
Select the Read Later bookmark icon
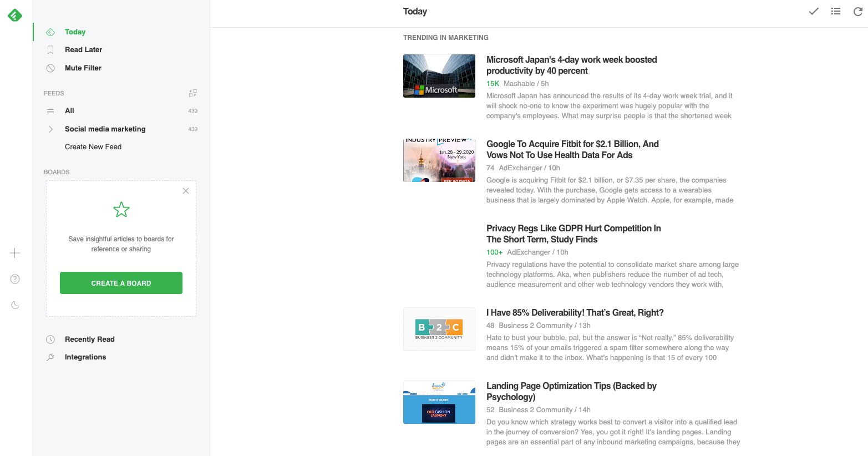coord(50,49)
